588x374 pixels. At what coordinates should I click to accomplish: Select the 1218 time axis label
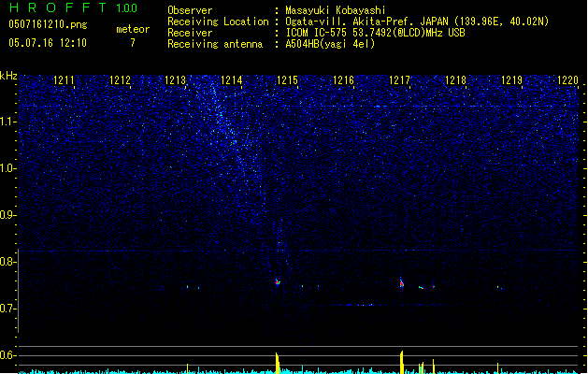tap(455, 80)
